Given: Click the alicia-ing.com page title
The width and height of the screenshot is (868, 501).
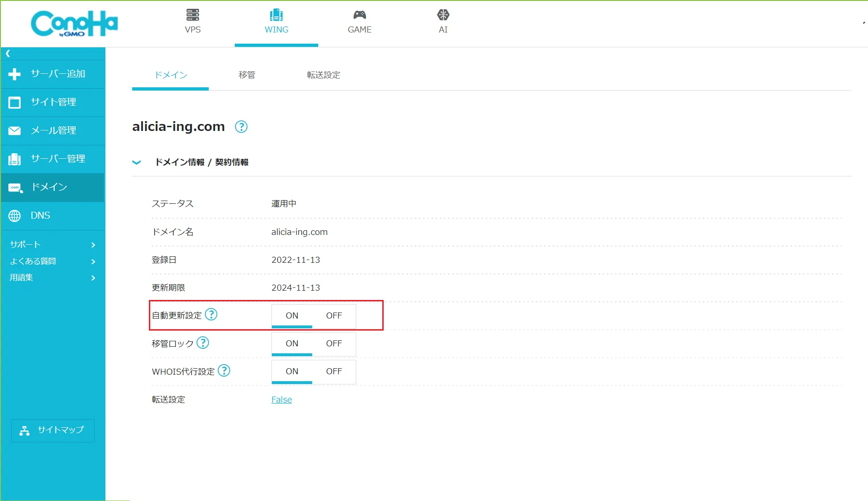Looking at the screenshot, I should click(x=179, y=126).
